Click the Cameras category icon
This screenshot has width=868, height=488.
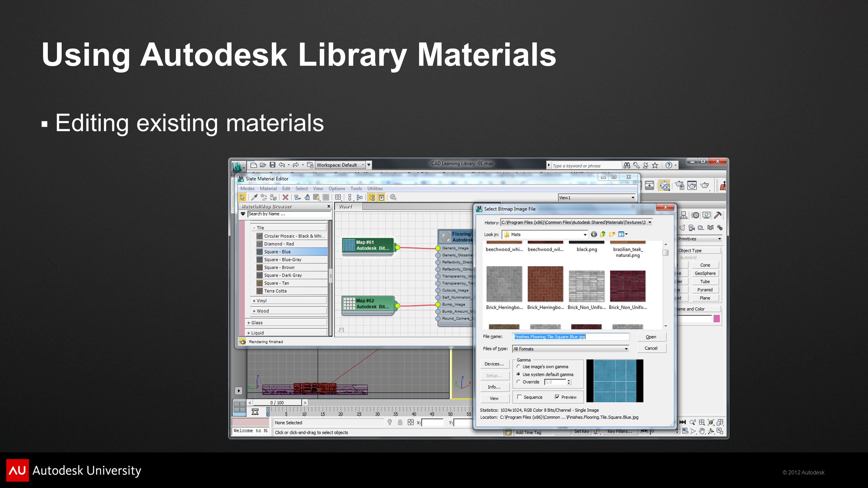691,228
